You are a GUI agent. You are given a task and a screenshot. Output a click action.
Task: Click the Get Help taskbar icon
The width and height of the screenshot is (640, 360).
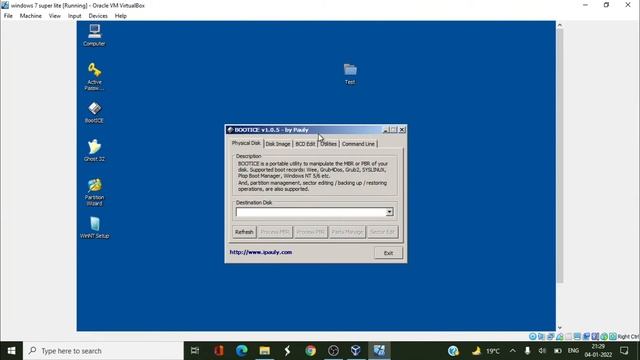pos(453,351)
